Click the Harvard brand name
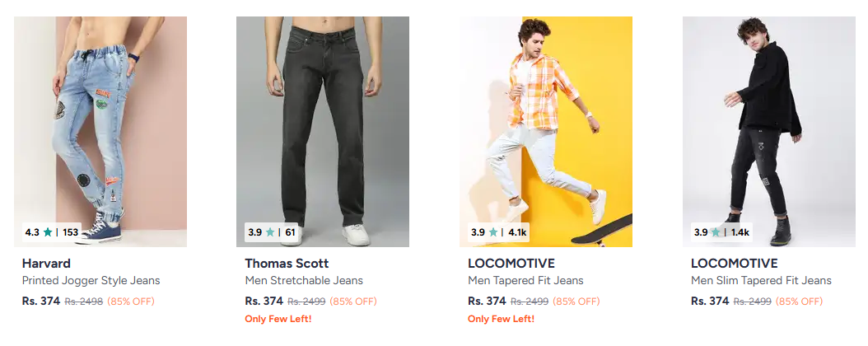868x346 pixels. pyautogui.click(x=46, y=264)
